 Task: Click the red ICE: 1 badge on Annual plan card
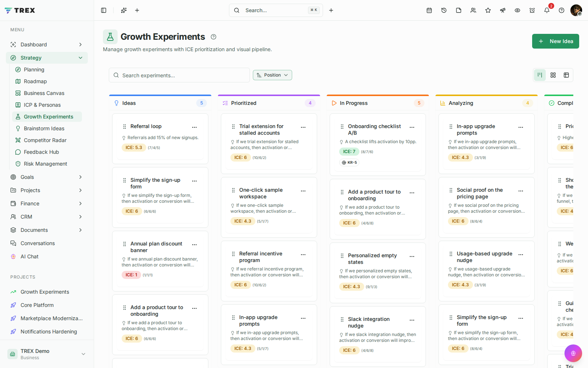tap(131, 275)
